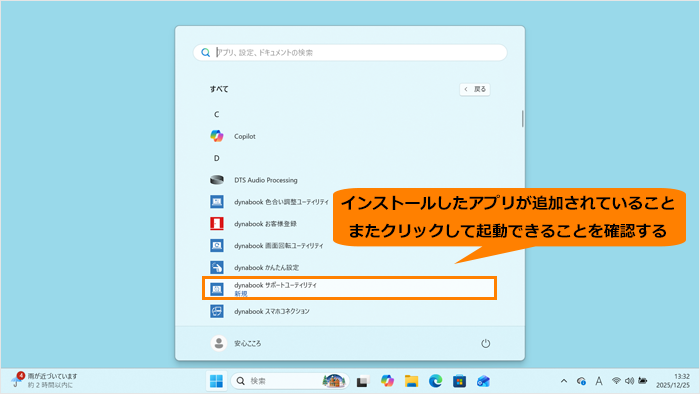Click the search magnifier in Start menu
The height and width of the screenshot is (394, 700).
pos(205,53)
